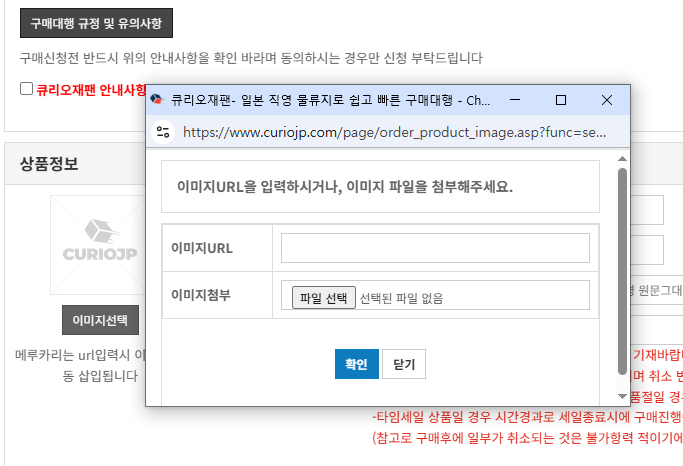Click the popup scrollbar down arrow

[x=622, y=396]
